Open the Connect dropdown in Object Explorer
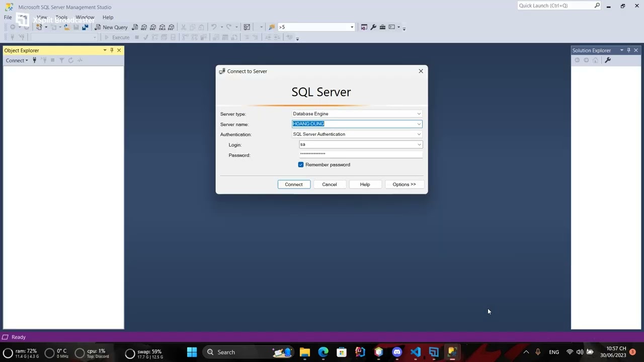This screenshot has width=644, height=362. coord(17,60)
